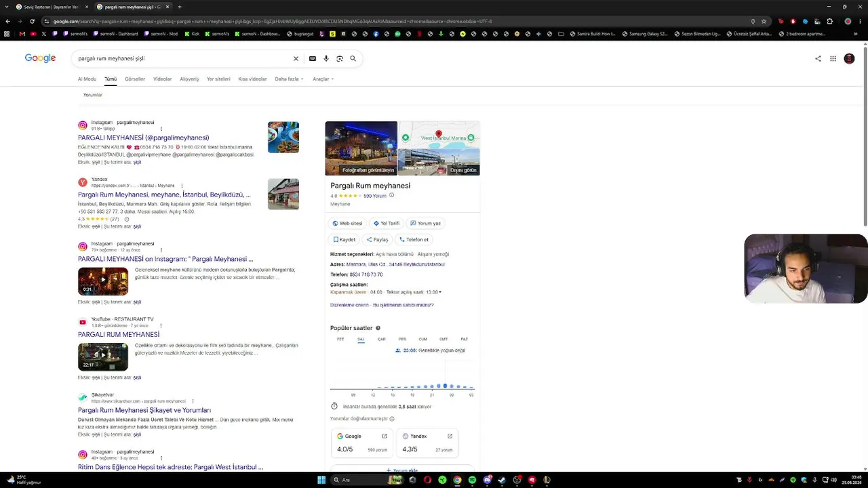Click the Paylaş button in panel
The width and height of the screenshot is (868, 488).
click(378, 239)
